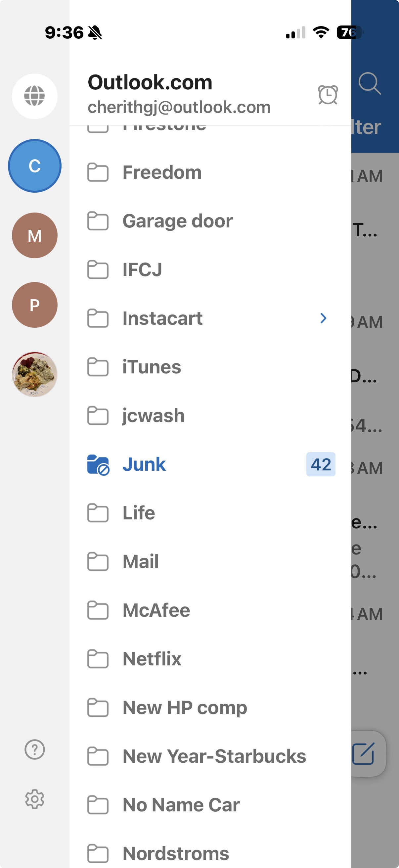Image resolution: width=399 pixels, height=868 pixels.
Task: Tap the McAfee folder
Action: (210, 610)
